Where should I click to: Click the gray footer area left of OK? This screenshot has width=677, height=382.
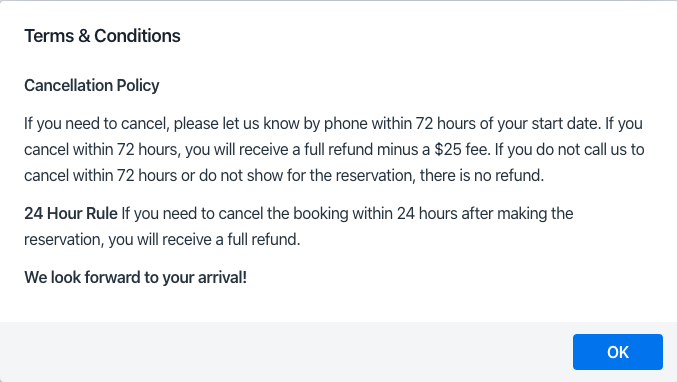(285, 352)
